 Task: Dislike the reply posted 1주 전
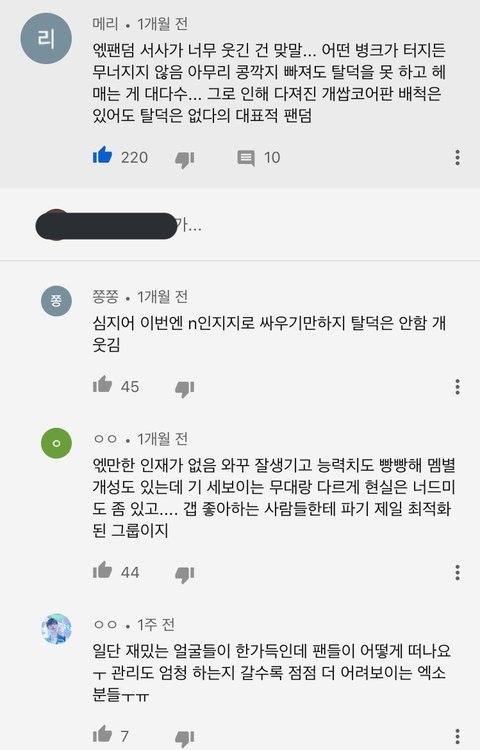185,738
